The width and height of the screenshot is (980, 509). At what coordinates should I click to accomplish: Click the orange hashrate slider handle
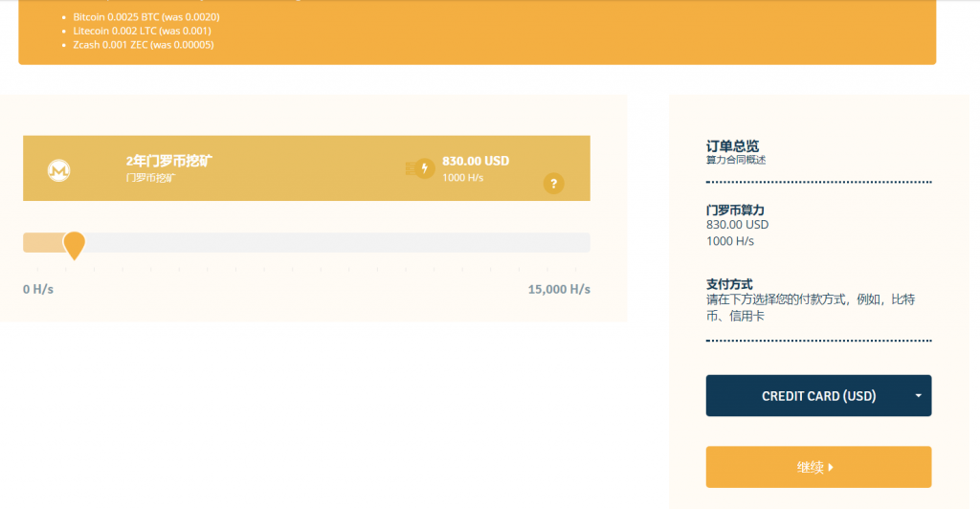(x=74, y=245)
